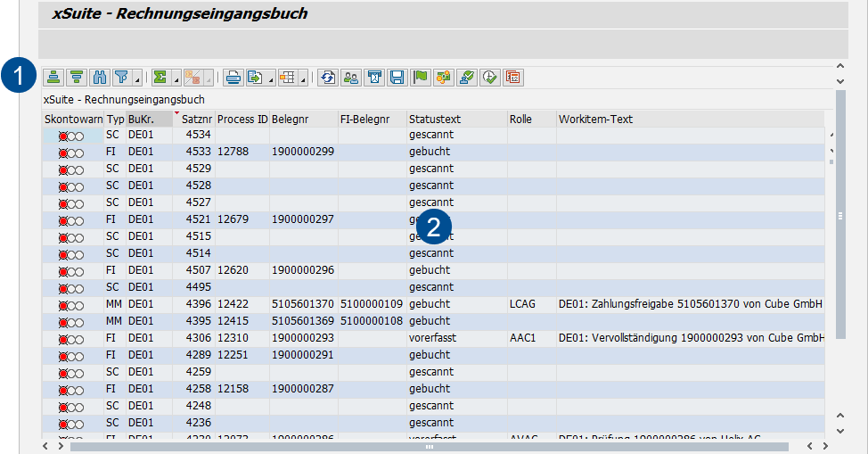Click the Refresh icon in toolbar

click(x=328, y=78)
